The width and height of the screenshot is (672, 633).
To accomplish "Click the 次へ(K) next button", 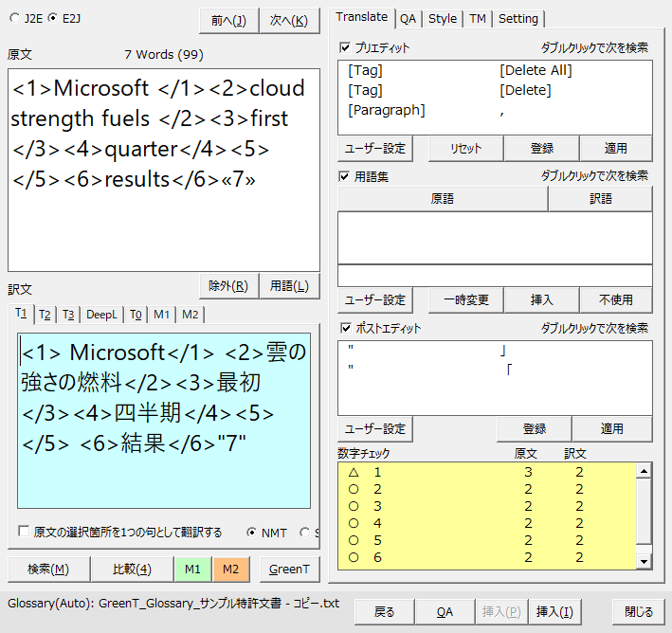I will click(x=289, y=21).
